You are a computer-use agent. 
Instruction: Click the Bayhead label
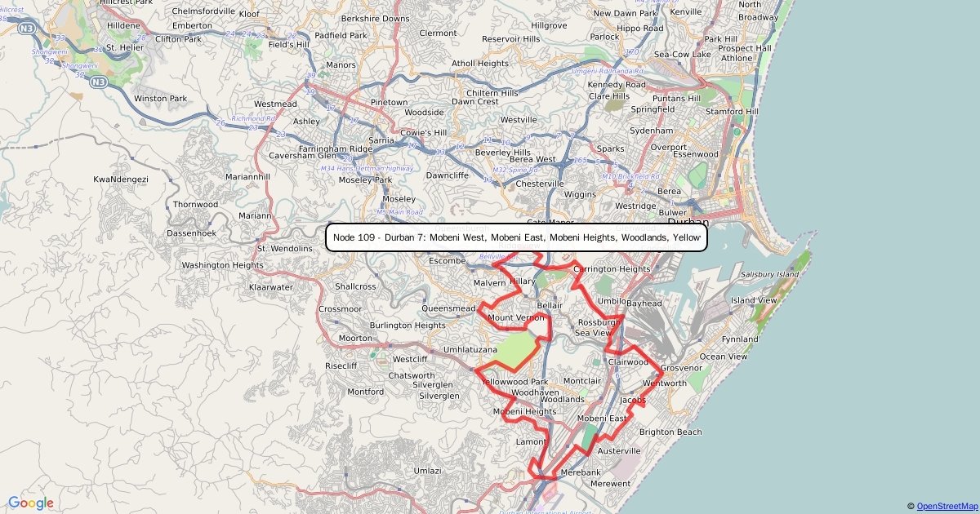(x=644, y=304)
